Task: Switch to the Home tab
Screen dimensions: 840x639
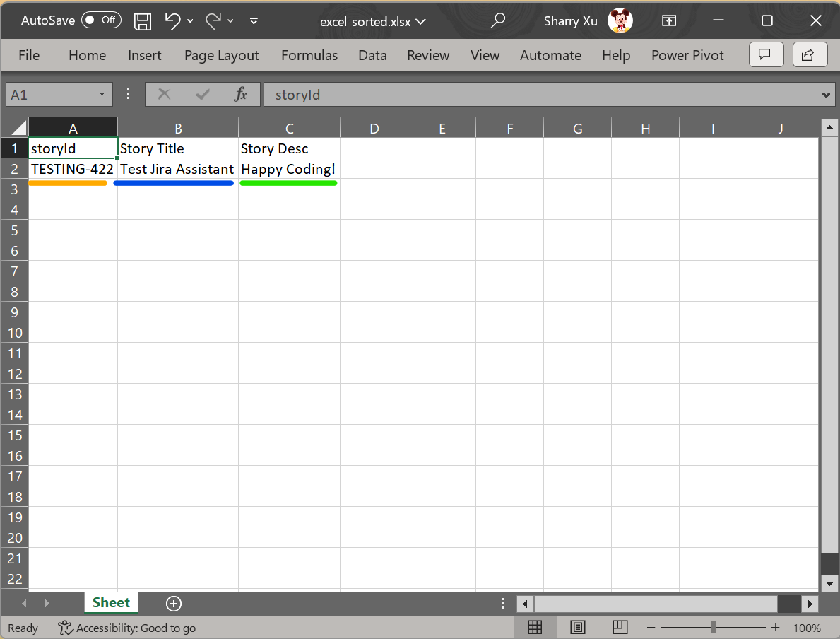Action: (88, 55)
